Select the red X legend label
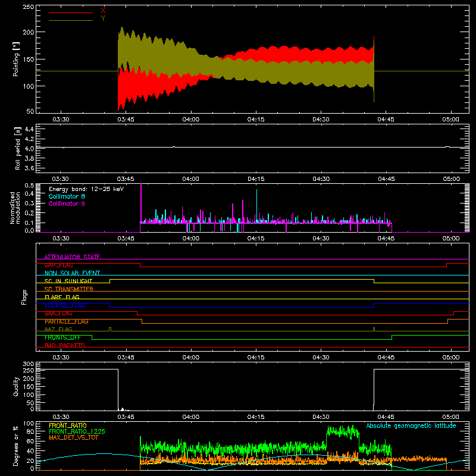Image resolution: width=476 pixels, height=476 pixels. [x=103, y=11]
